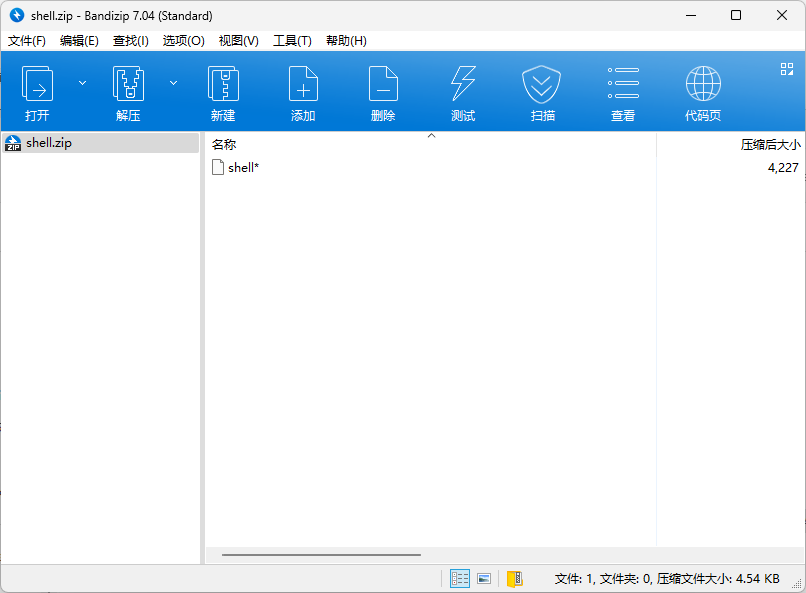Start the Scan (扫描) shield tool
806x593 pixels.
pos(542,92)
